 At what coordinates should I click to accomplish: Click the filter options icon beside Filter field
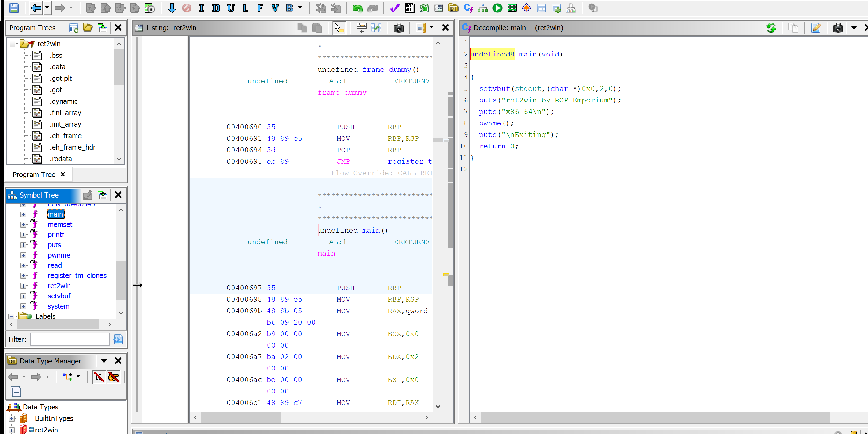[x=118, y=339]
